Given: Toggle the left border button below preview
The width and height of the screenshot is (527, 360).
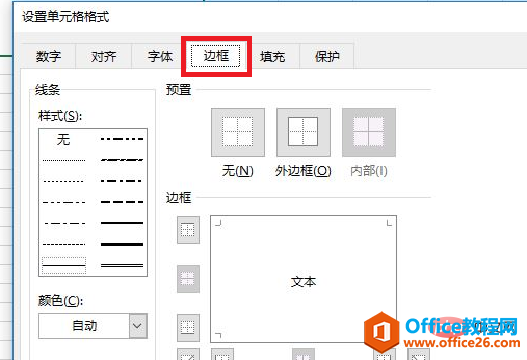Looking at the screenshot, I should (x=222, y=354).
